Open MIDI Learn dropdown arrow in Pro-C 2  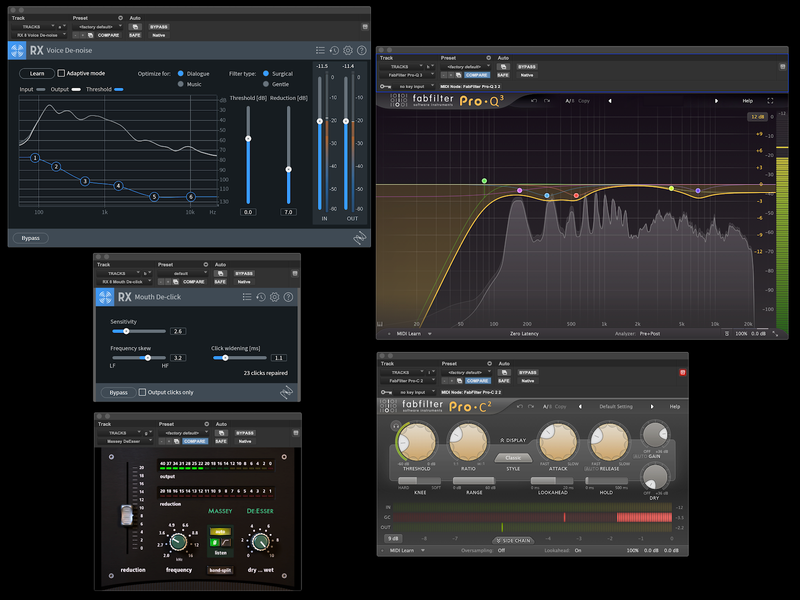point(423,551)
